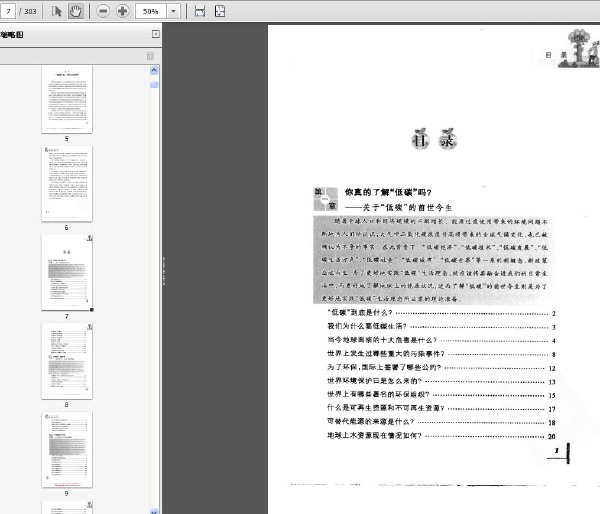The image size is (600, 514).
Task: Activate the Hand pan tool
Action: pos(75,11)
